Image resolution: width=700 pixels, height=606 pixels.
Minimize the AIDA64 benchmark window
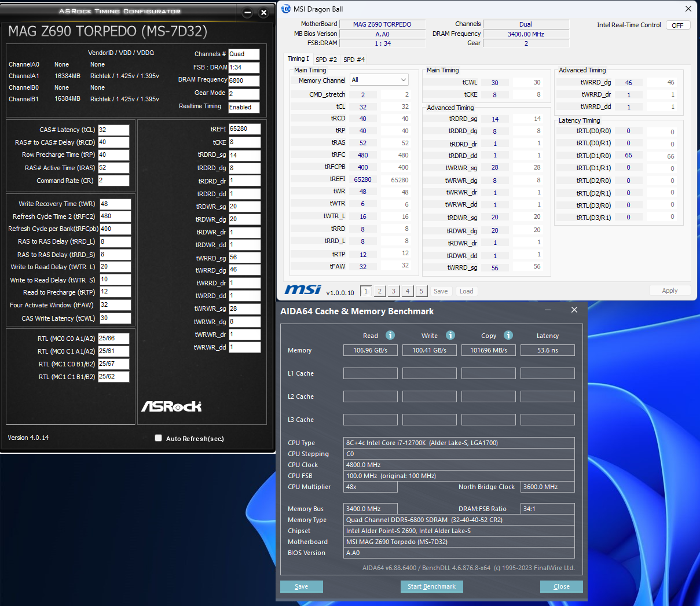[x=548, y=310]
